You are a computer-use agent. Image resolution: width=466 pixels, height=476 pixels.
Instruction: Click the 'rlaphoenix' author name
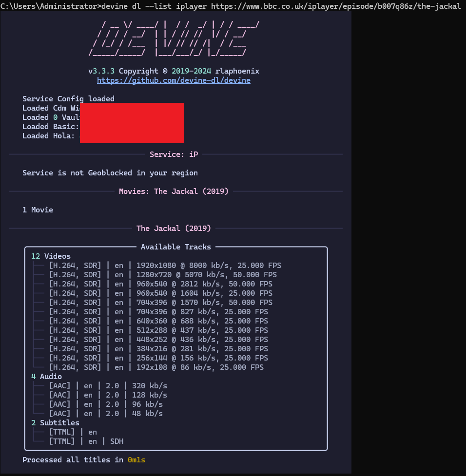point(237,71)
